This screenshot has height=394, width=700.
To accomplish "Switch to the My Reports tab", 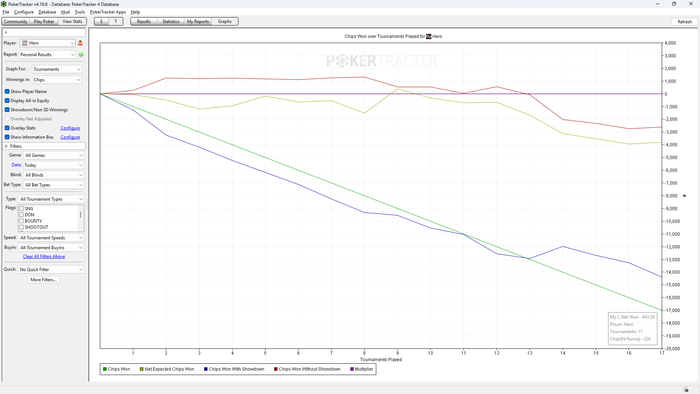I will pyautogui.click(x=198, y=21).
